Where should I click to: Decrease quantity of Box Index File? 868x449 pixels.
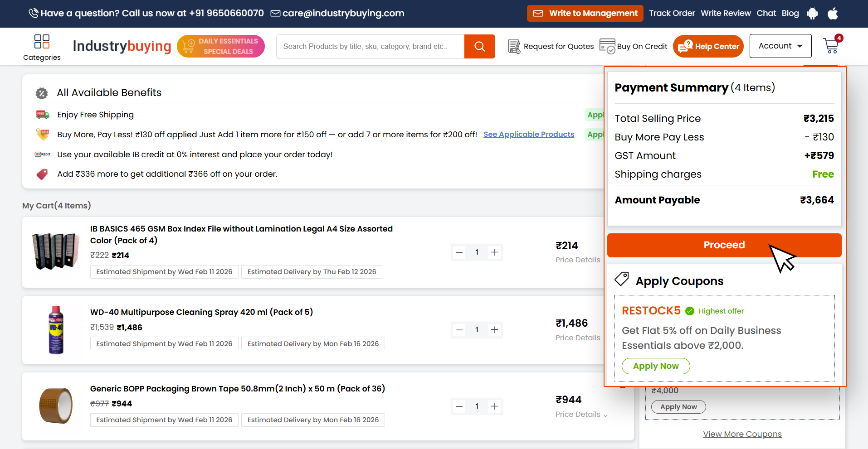[459, 252]
